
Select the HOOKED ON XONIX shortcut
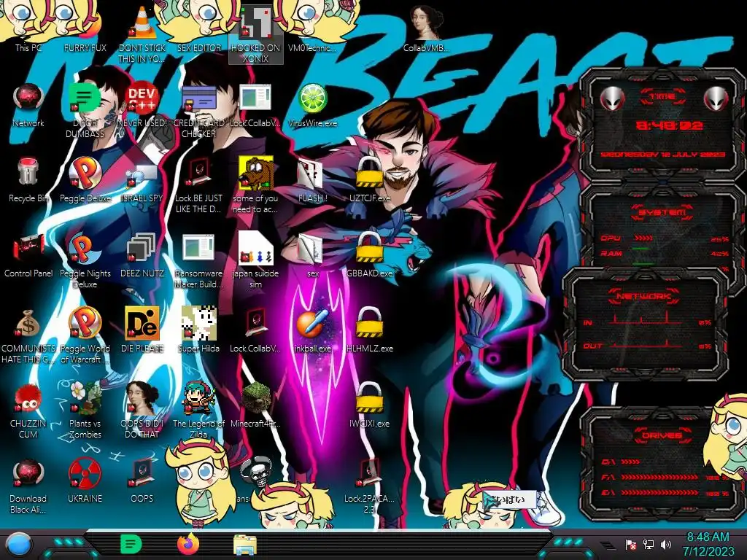[x=256, y=34]
